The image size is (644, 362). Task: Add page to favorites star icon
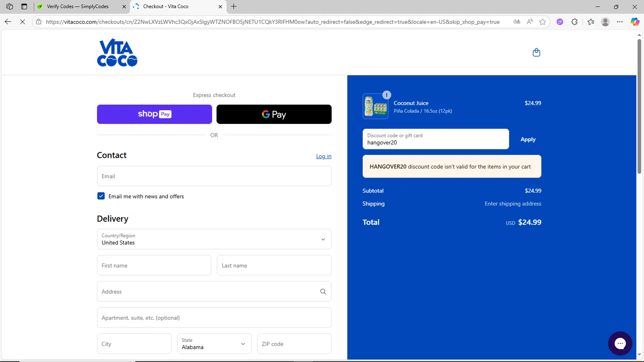(543, 21)
